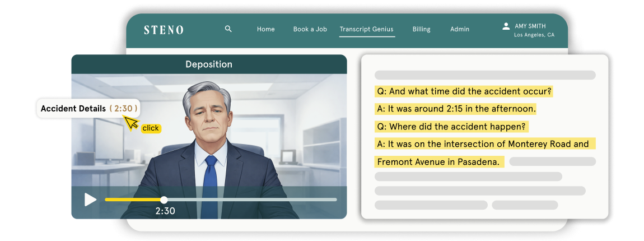Click the STENO logo
This screenshot has width=644, height=241.
click(163, 30)
